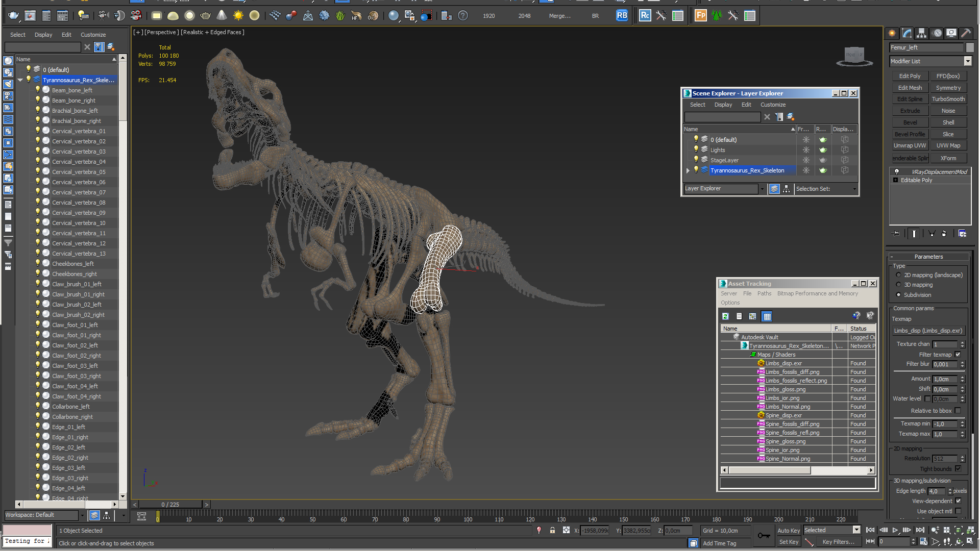
Task: Open the Modify command panel tab
Action: point(907,33)
